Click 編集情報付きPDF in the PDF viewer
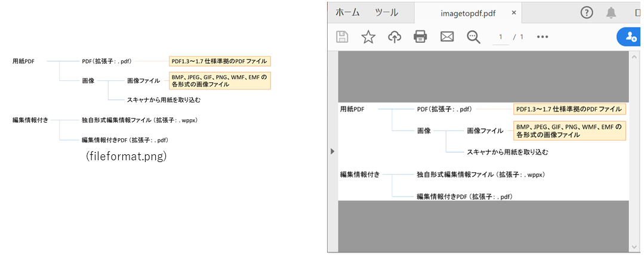Screen dimensions: 644x255 point(466,197)
